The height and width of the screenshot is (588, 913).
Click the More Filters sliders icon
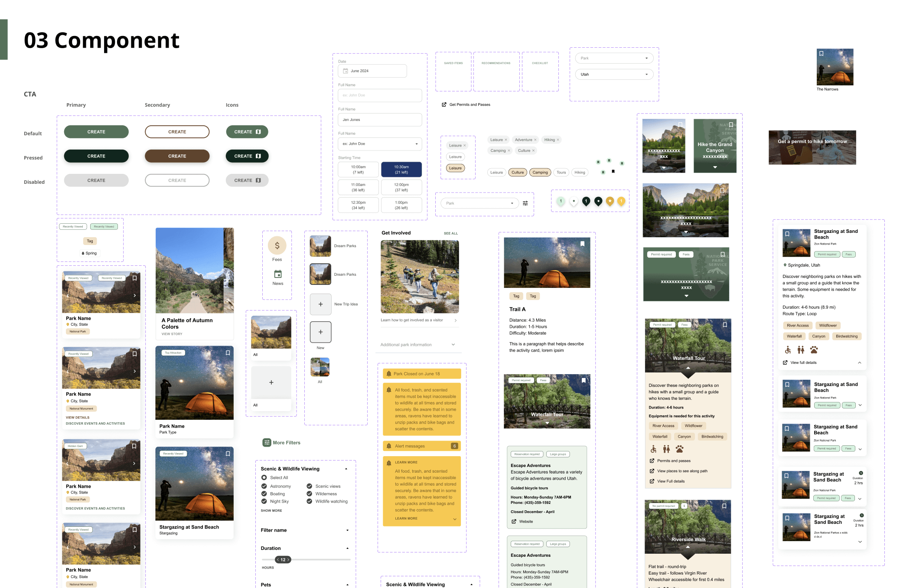(267, 442)
